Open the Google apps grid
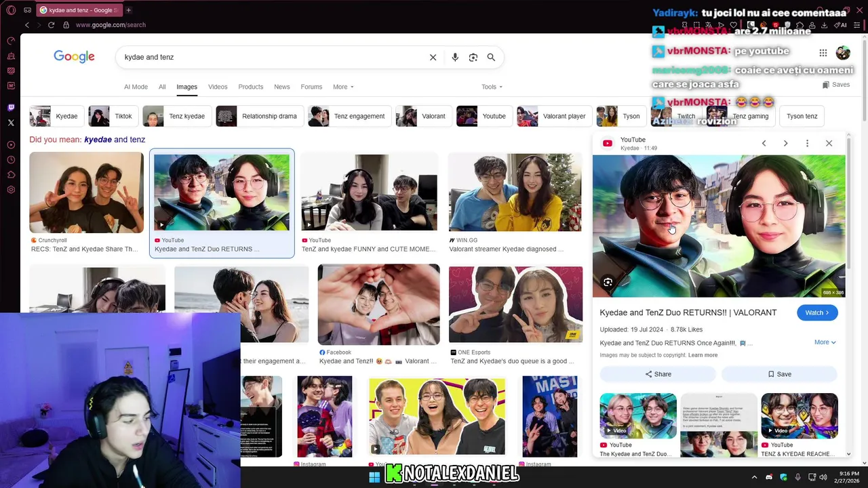 pos(823,53)
